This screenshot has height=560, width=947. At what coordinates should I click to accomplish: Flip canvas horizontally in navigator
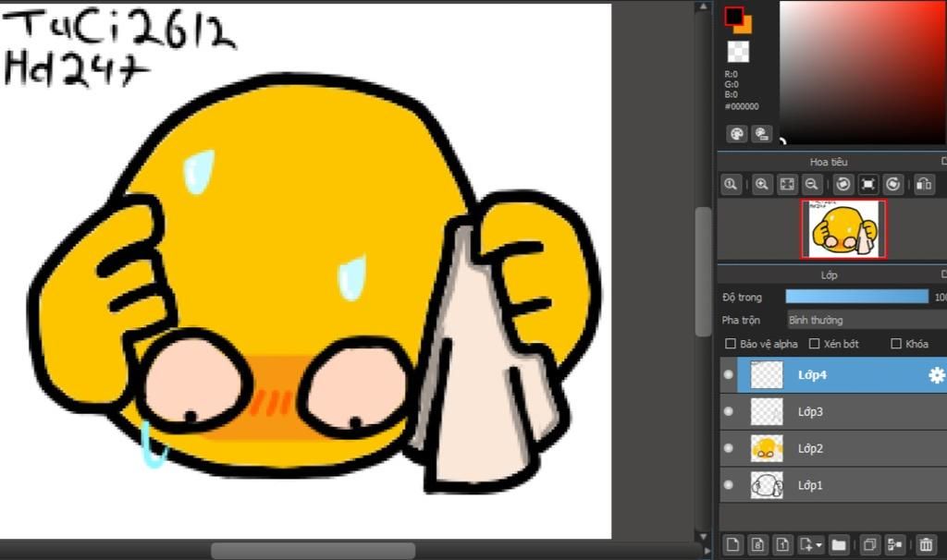click(924, 184)
